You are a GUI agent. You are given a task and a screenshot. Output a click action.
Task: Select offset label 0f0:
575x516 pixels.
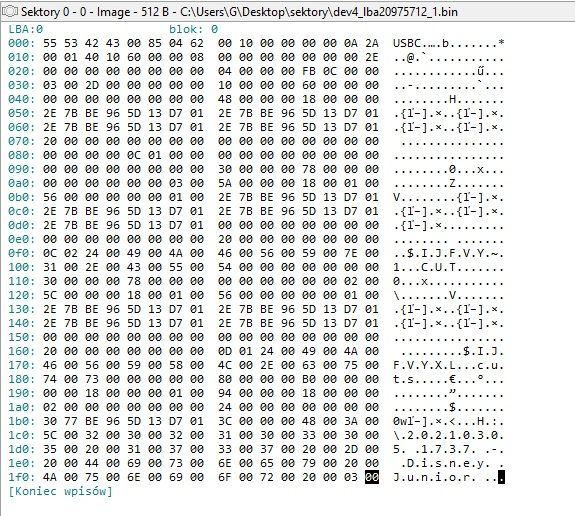coord(22,253)
